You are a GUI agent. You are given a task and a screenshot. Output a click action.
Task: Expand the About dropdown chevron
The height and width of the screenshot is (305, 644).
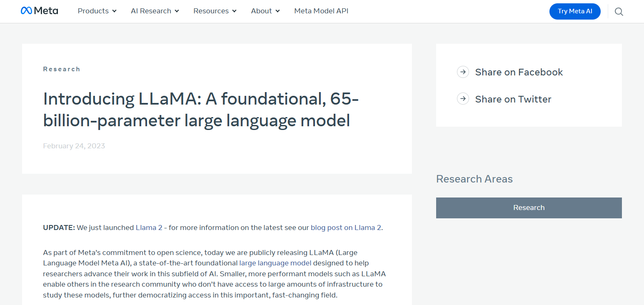(x=278, y=11)
